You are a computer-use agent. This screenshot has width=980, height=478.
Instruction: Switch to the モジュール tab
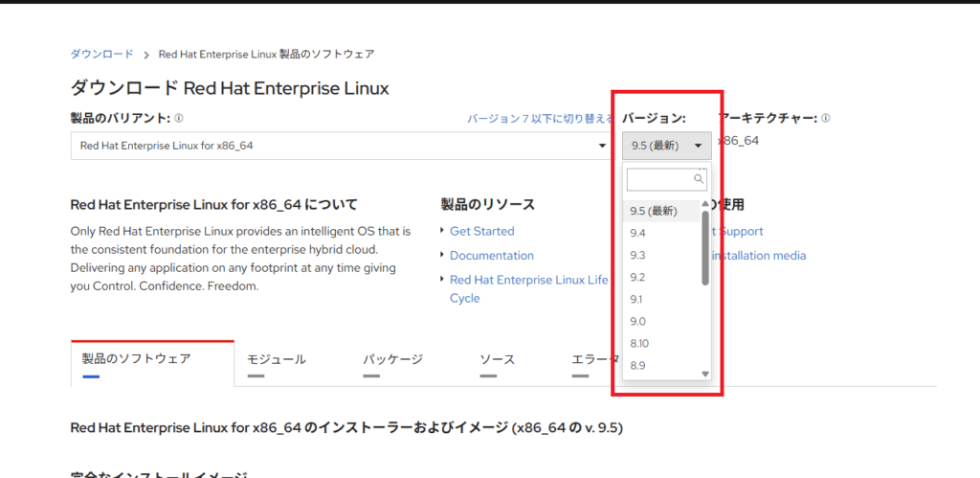pos(277,360)
